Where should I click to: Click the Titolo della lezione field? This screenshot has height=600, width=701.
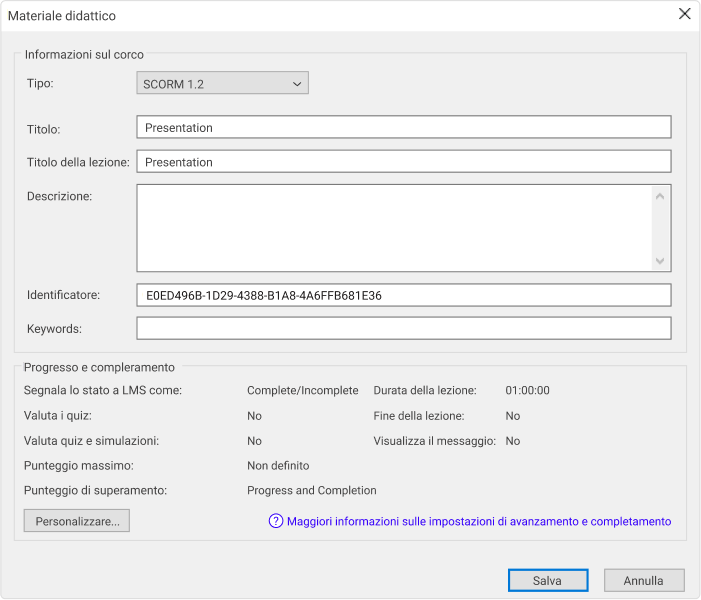pyautogui.click(x=404, y=162)
